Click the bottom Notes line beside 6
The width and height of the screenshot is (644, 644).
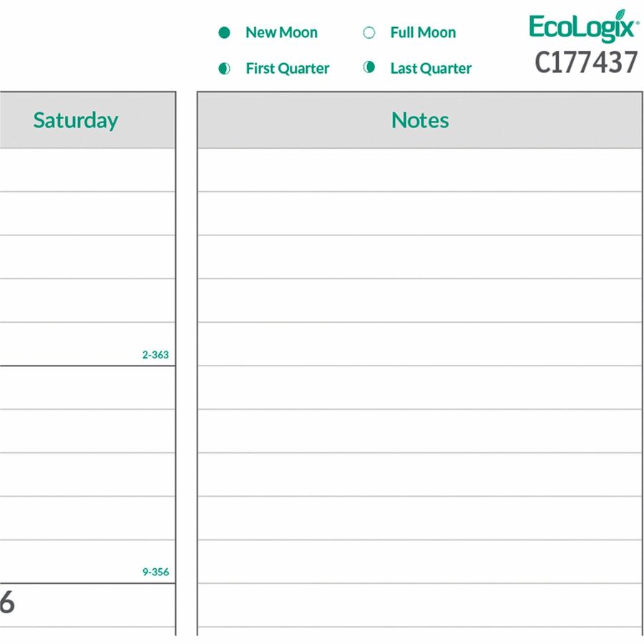click(420, 605)
